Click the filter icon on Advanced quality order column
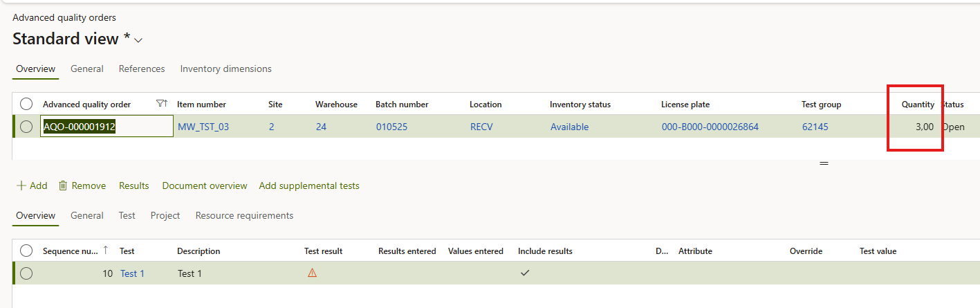 pyautogui.click(x=161, y=104)
